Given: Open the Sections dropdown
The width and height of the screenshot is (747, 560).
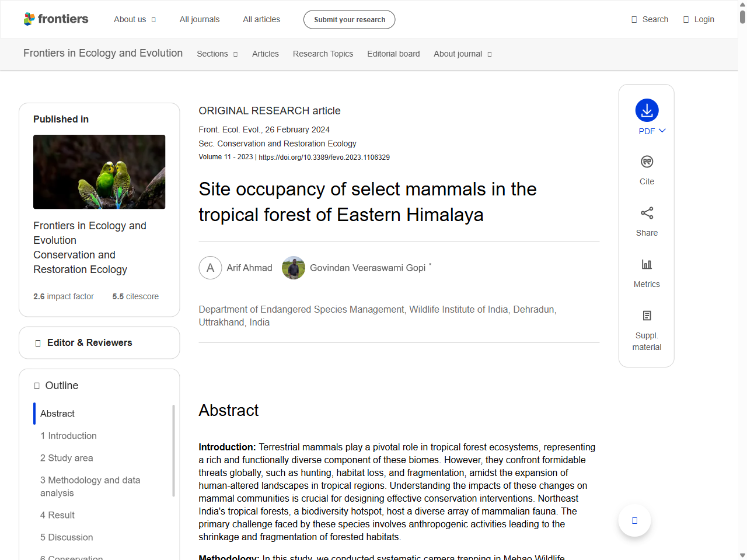Looking at the screenshot, I should pyautogui.click(x=217, y=54).
